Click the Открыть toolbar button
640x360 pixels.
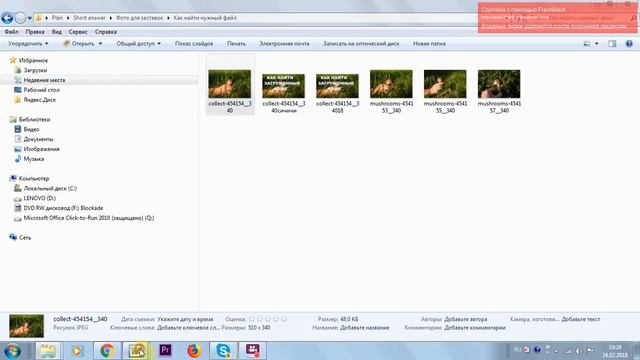tap(79, 43)
